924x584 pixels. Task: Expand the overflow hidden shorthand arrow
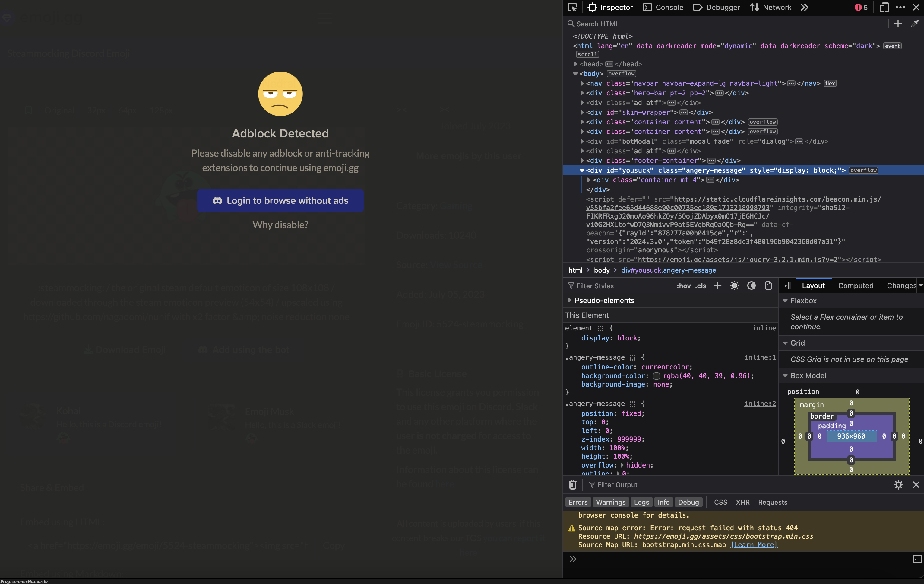[622, 465]
